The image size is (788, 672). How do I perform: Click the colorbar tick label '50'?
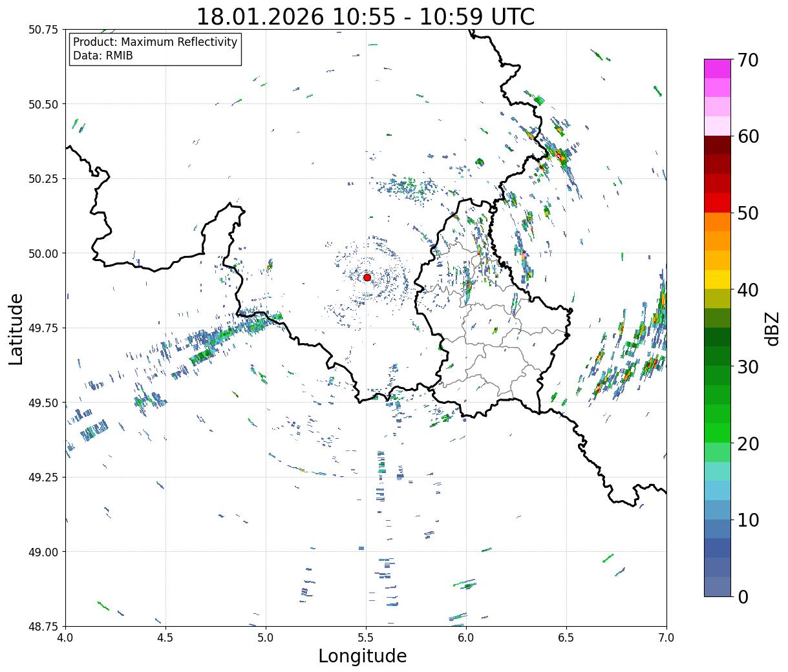point(747,213)
